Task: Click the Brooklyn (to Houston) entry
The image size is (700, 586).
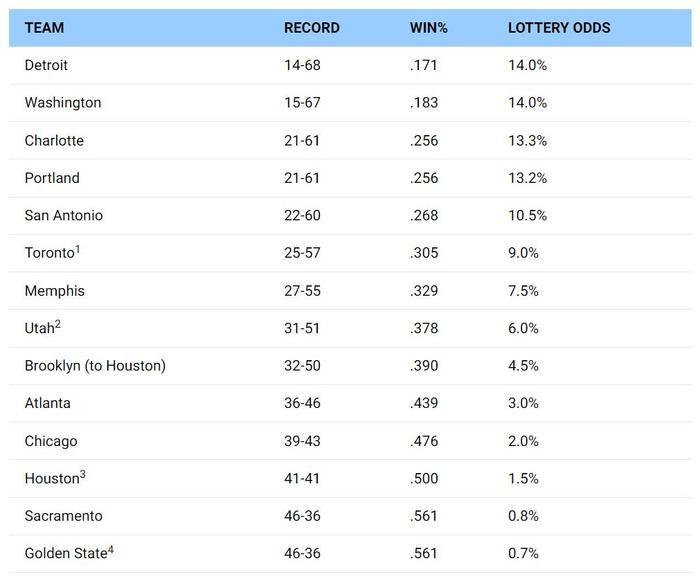Action: coord(95,366)
